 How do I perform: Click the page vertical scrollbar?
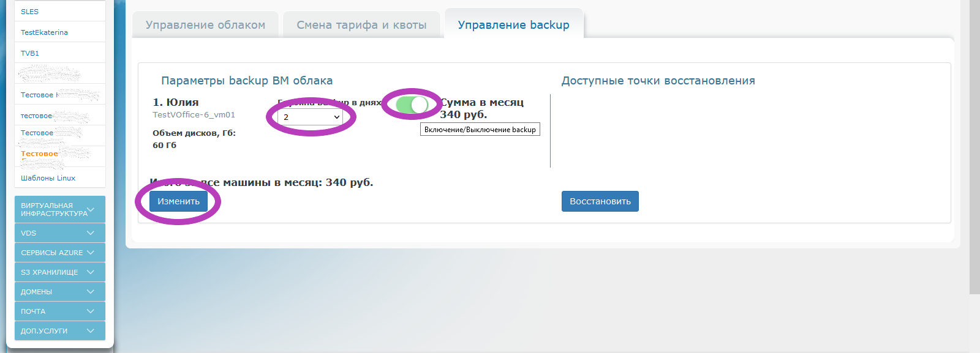coord(974,147)
